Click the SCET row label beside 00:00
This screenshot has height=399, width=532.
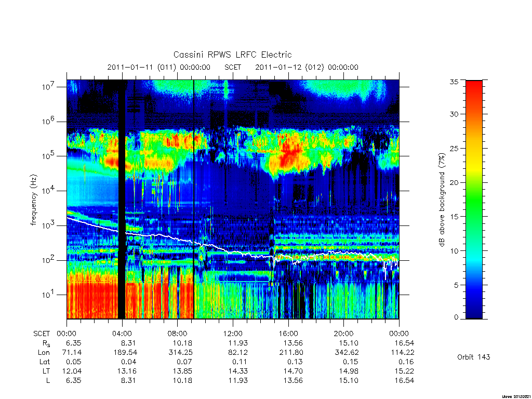[42, 334]
